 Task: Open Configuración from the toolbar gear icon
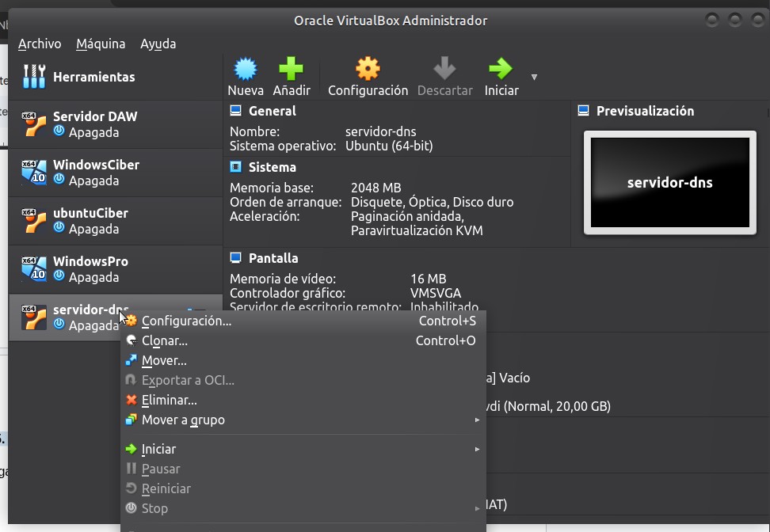point(368,70)
